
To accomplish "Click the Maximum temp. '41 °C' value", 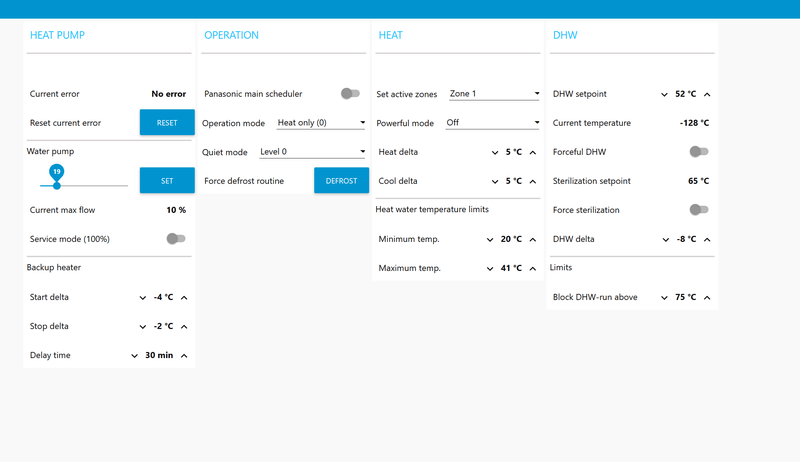I will 511,268.
